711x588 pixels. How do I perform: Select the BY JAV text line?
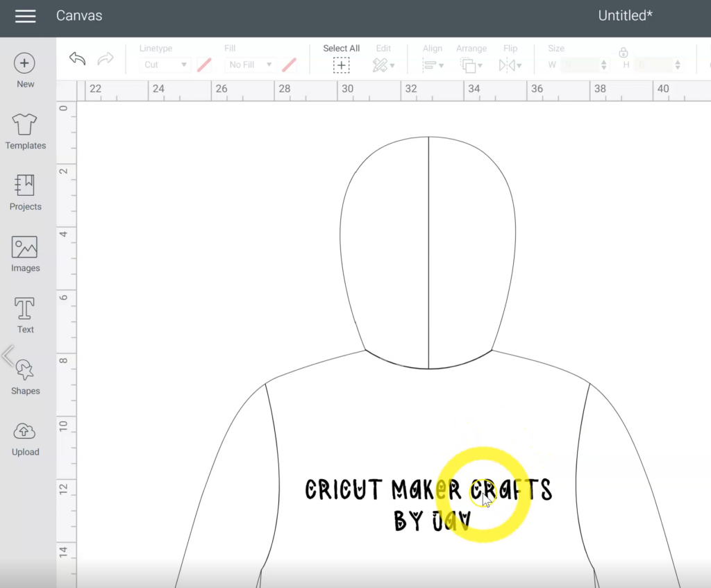[x=433, y=521]
